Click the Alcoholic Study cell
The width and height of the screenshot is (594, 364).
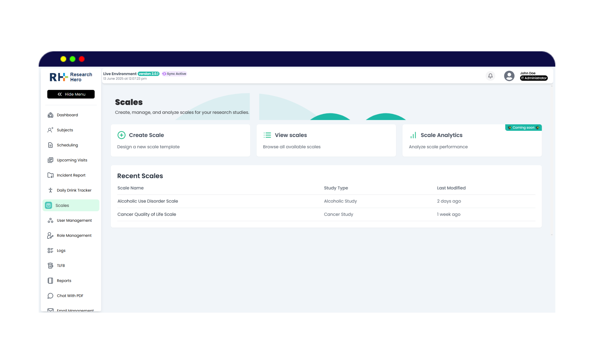tap(340, 201)
